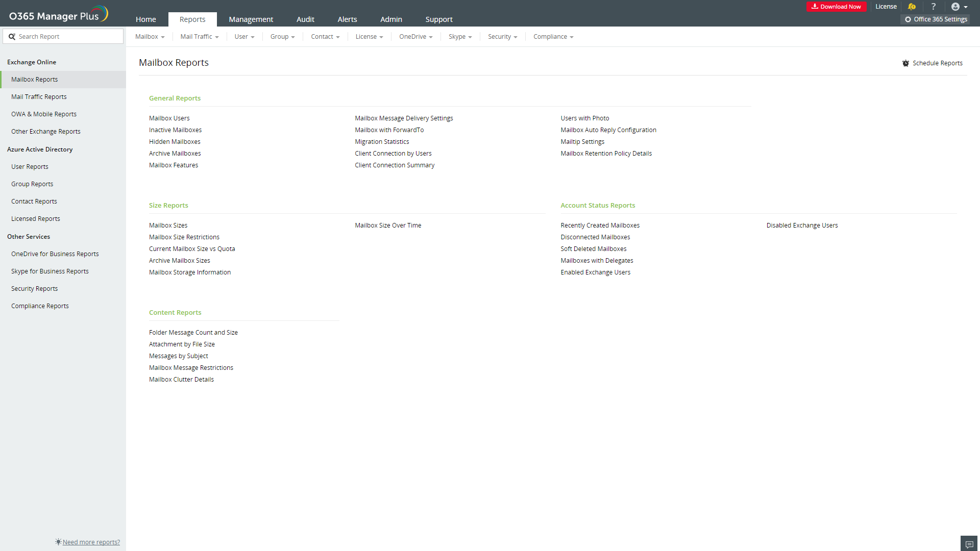The image size is (980, 551).
Task: Click the user account avatar icon
Action: [955, 7]
